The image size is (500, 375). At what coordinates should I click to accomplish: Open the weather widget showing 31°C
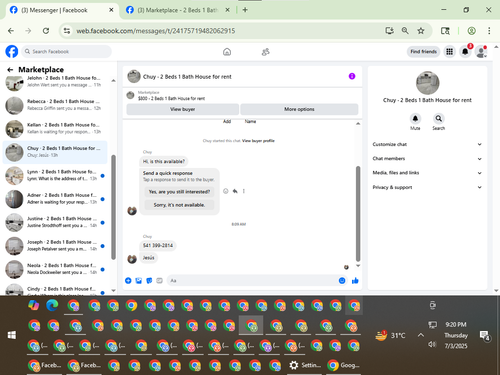pyautogui.click(x=390, y=335)
